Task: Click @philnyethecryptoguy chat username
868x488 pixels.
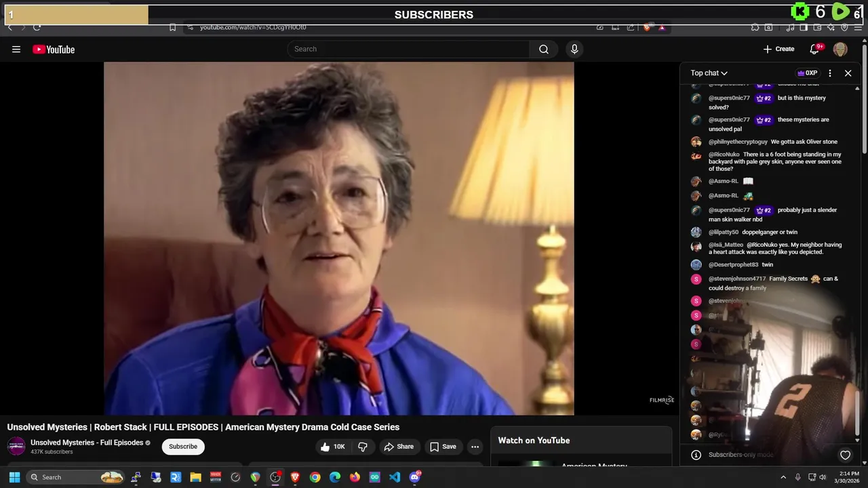Action: (738, 142)
